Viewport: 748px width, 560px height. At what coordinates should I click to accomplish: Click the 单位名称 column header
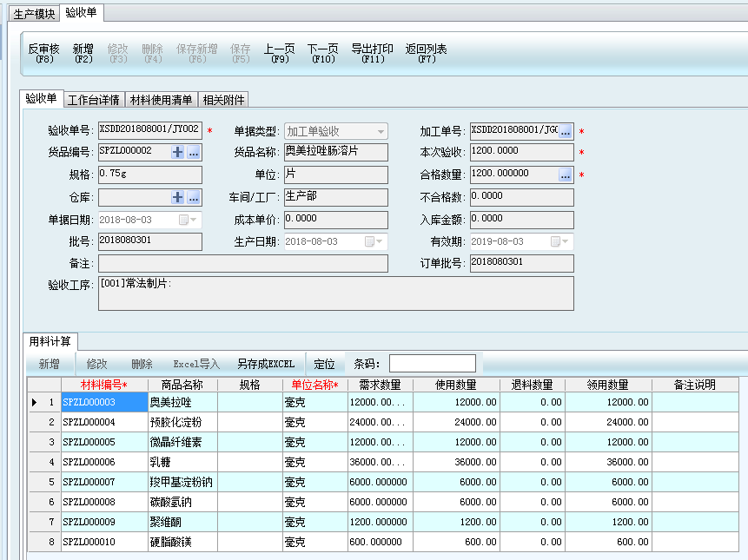pyautogui.click(x=314, y=385)
